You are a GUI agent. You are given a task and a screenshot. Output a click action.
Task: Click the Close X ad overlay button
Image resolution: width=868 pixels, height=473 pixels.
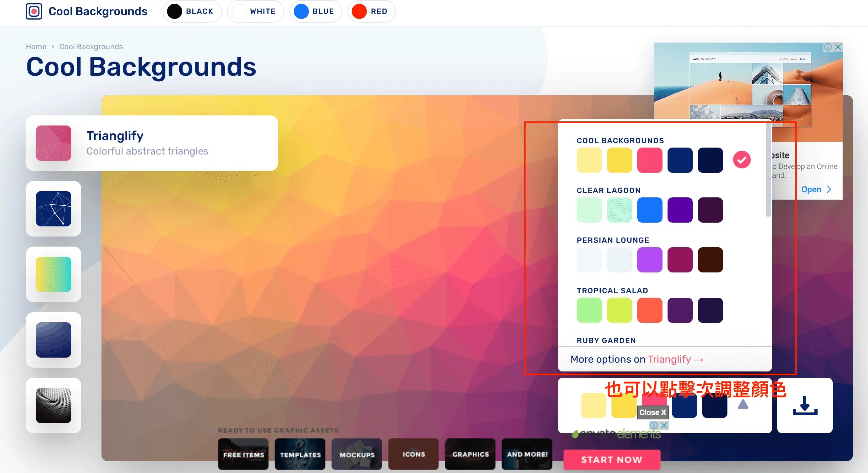click(x=652, y=412)
